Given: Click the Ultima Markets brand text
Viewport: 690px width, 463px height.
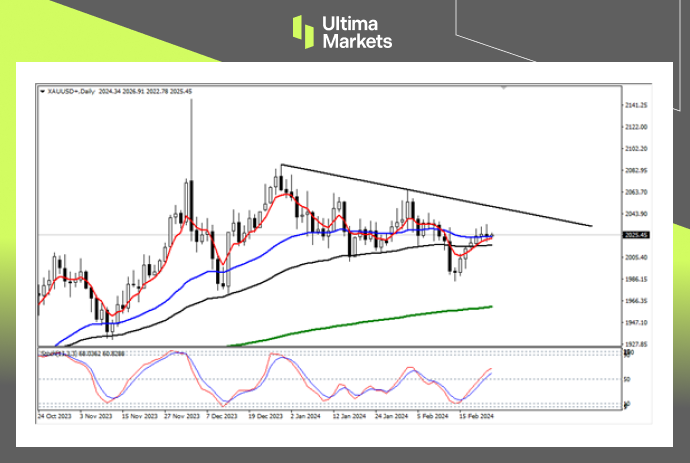Looking at the screenshot, I should [x=357, y=31].
